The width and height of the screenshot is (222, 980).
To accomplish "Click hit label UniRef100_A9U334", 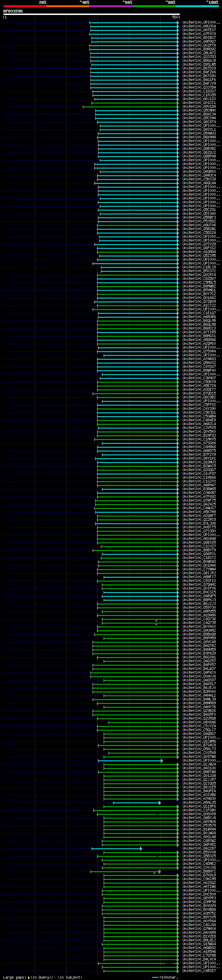I will pos(199,27).
